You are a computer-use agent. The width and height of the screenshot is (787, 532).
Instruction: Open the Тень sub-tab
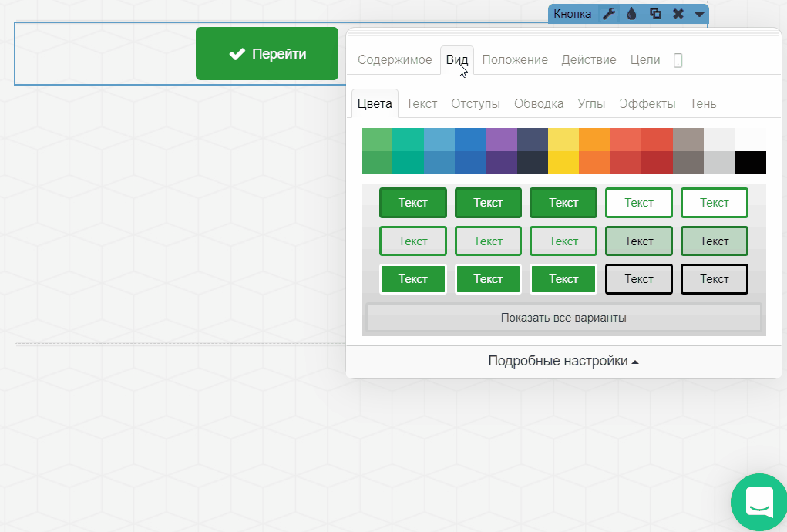coord(702,104)
